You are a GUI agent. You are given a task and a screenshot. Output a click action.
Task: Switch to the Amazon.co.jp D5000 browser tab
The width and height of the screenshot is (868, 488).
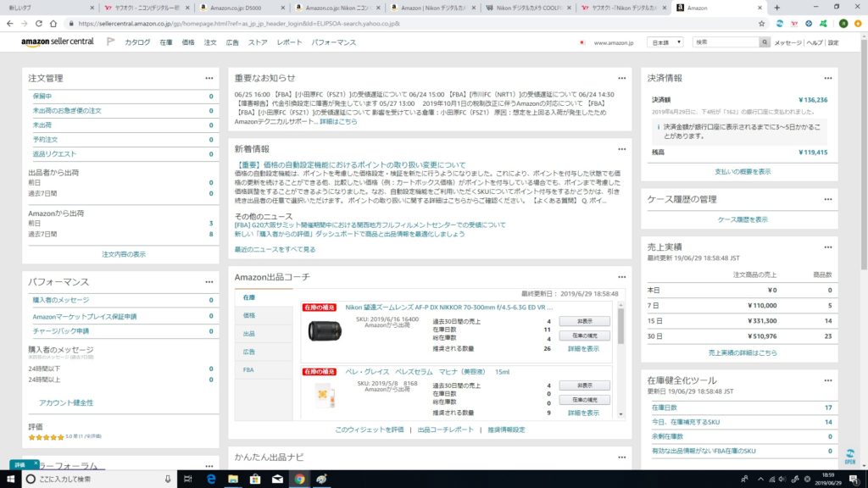tap(240, 8)
